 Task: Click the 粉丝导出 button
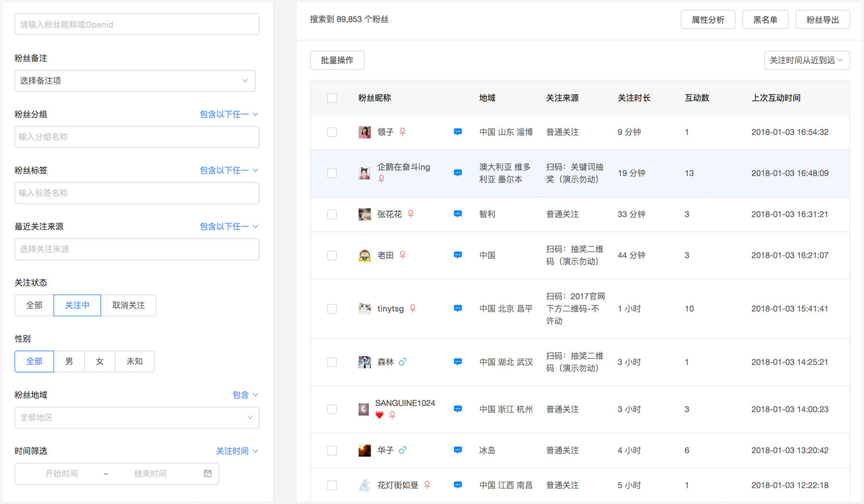(x=823, y=20)
